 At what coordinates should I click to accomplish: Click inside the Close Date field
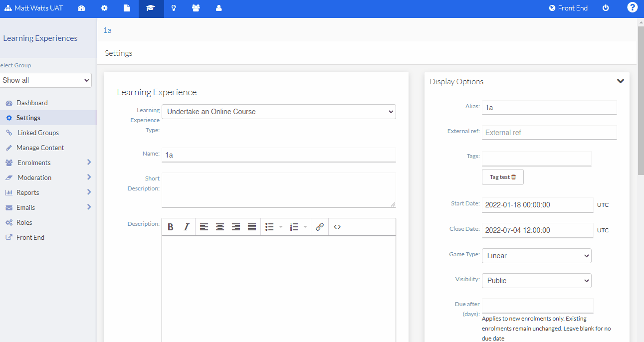(537, 230)
